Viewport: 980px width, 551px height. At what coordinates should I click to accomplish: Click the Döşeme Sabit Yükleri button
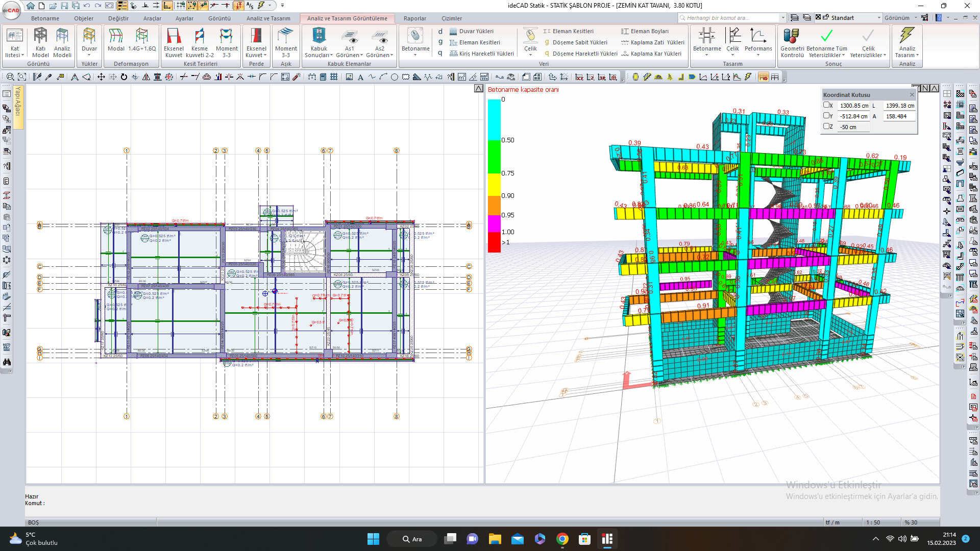pyautogui.click(x=579, y=42)
